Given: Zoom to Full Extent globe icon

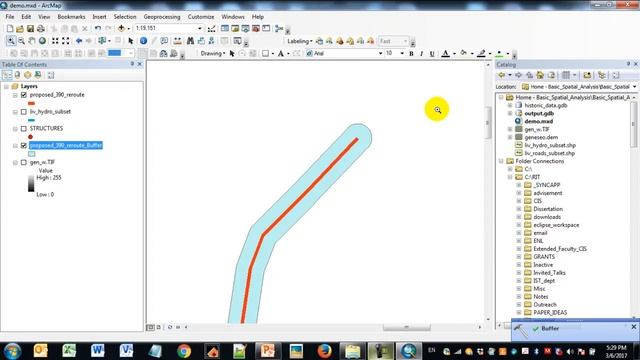Looking at the screenshot, I should coord(42,41).
